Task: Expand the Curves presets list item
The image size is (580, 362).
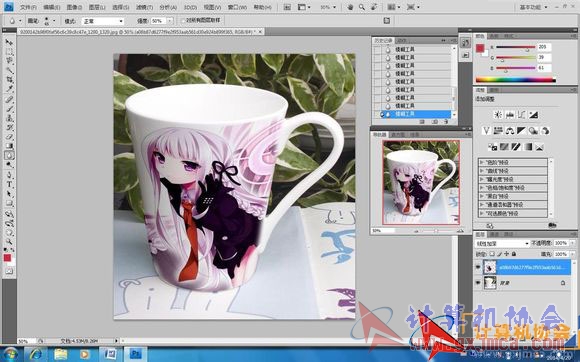Action: (513, 171)
